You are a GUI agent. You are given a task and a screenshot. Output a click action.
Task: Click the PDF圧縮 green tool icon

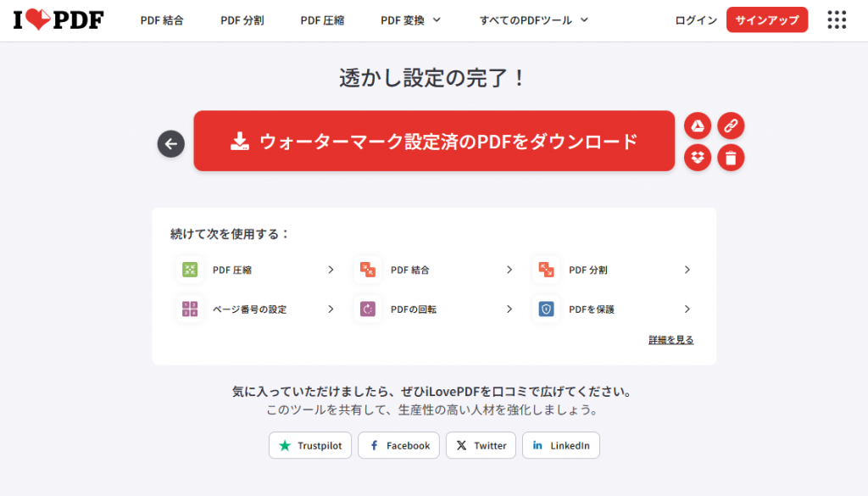(x=190, y=270)
